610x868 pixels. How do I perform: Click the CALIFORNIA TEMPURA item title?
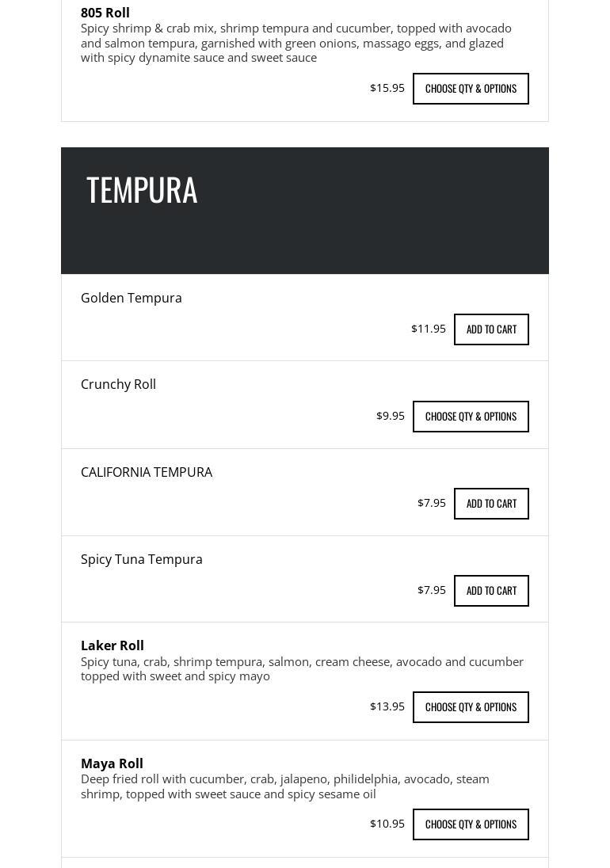click(147, 472)
